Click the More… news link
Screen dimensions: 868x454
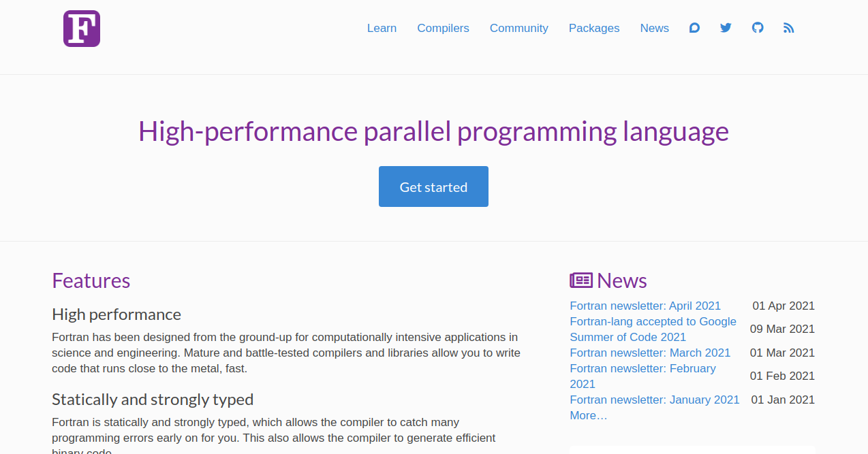589,415
